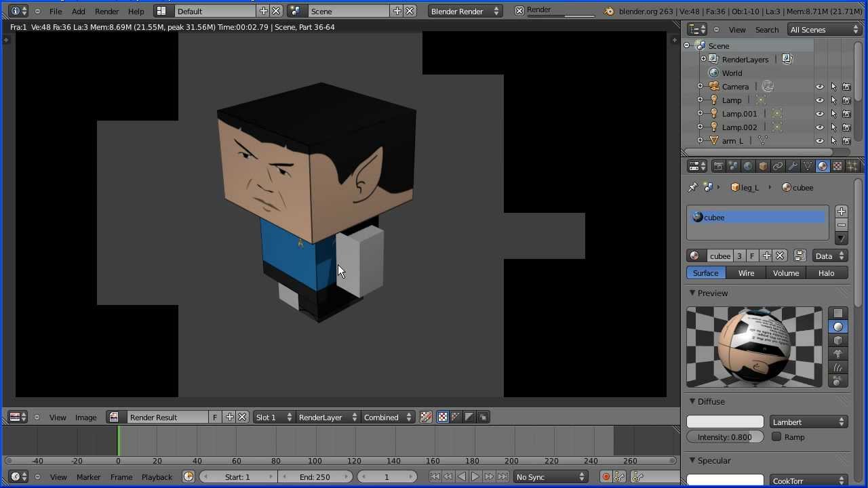868x488 pixels.
Task: Toggle Lamp visibility eye in outliner
Action: pyautogui.click(x=820, y=100)
